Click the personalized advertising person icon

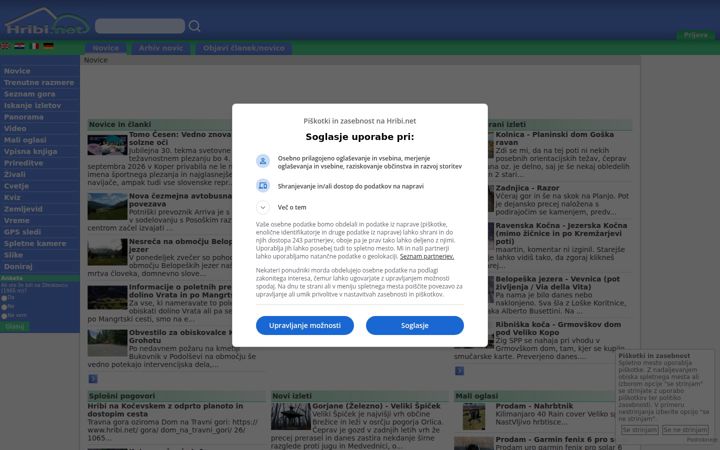pos(263,161)
